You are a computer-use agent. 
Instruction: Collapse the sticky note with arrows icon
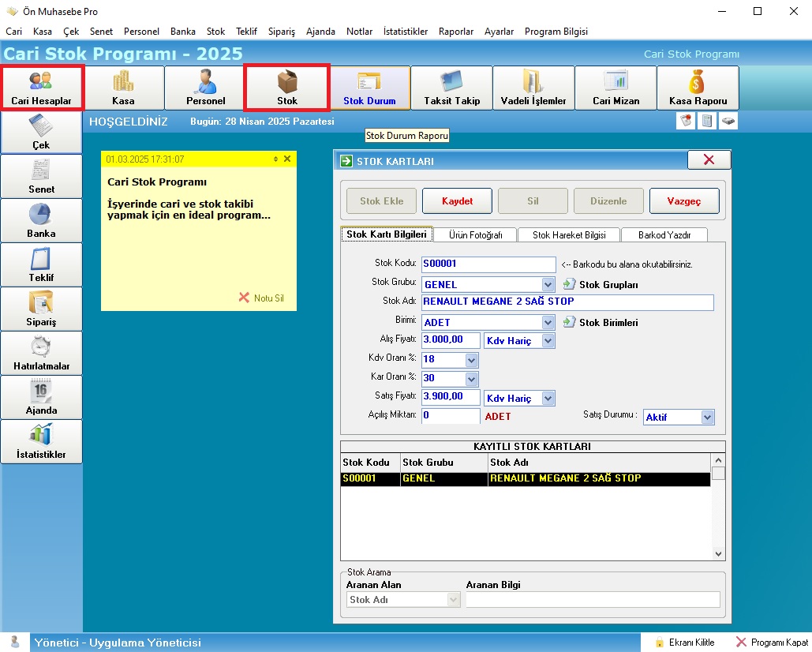275,159
